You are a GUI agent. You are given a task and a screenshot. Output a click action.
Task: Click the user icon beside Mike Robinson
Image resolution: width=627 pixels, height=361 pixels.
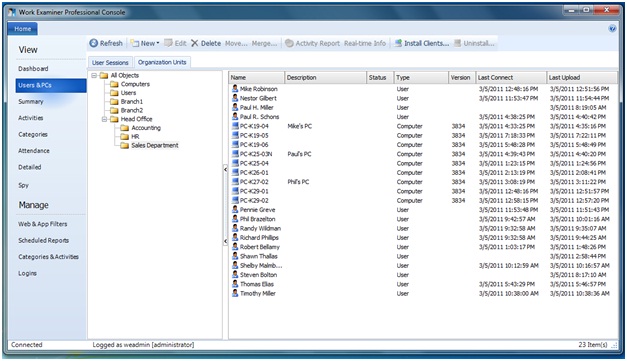(235, 89)
